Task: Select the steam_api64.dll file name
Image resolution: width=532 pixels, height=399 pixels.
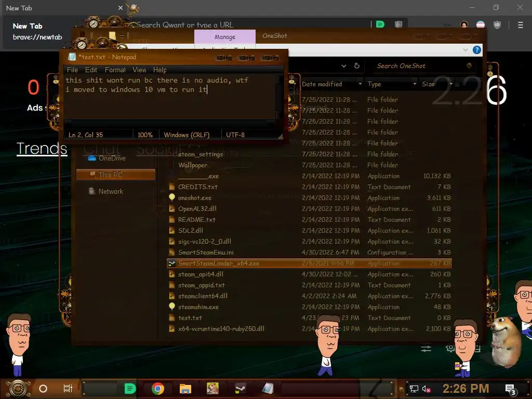Action: click(x=201, y=274)
